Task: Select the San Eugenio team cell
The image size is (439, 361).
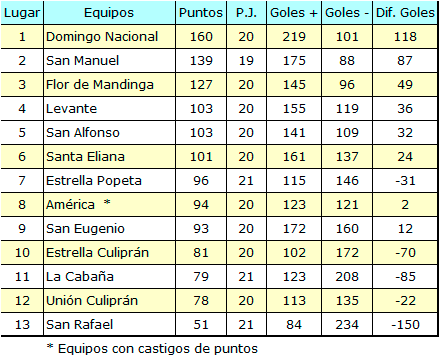Action: (109, 229)
